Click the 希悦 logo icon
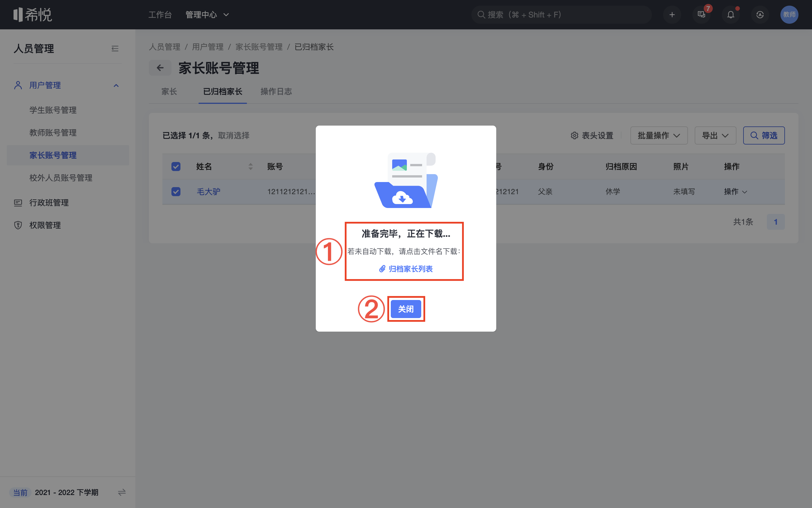This screenshot has height=508, width=812. pyautogui.click(x=33, y=14)
